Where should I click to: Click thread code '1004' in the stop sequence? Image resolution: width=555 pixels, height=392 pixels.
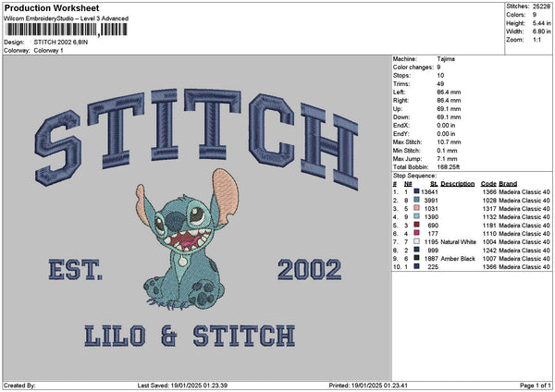489,242
